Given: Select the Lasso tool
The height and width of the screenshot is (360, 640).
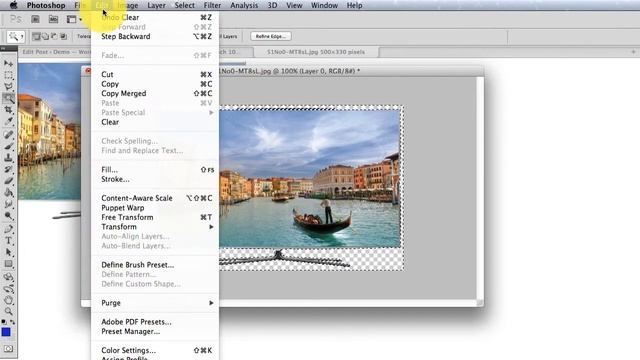Looking at the screenshot, I should pyautogui.click(x=9, y=87).
